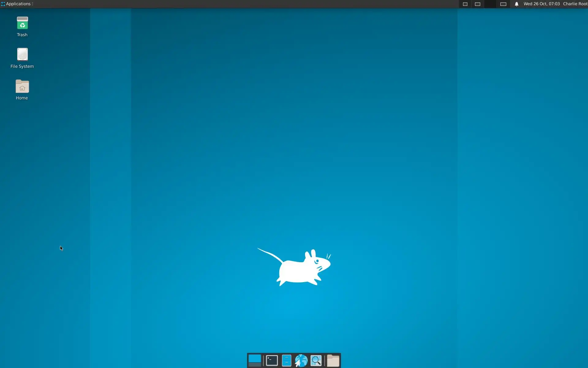588x368 pixels.
Task: Select the Home folder desktop icon
Action: (x=22, y=86)
